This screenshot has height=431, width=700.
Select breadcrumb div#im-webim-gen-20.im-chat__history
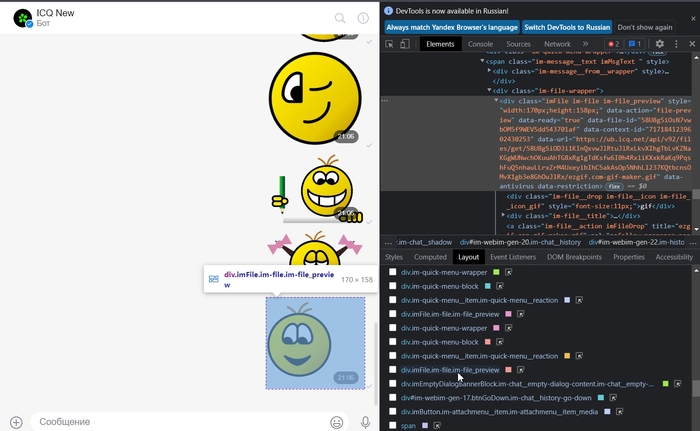pyautogui.click(x=521, y=243)
